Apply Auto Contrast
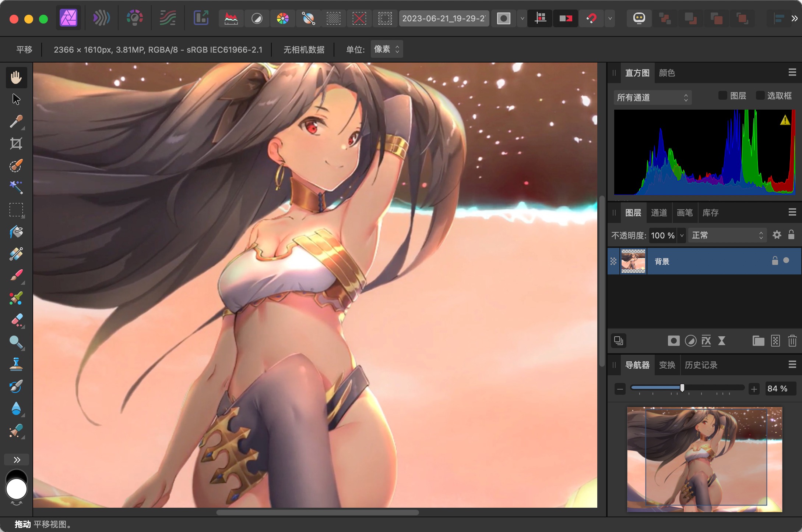Screen dimensions: 802x532 click(257, 18)
